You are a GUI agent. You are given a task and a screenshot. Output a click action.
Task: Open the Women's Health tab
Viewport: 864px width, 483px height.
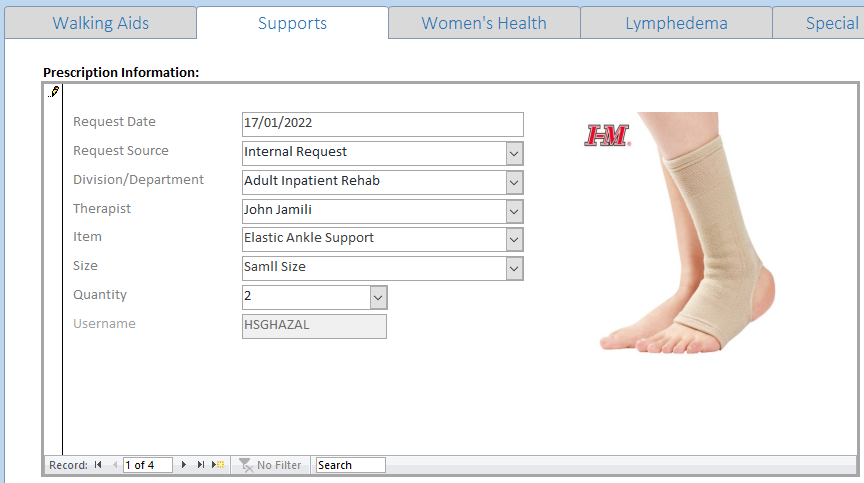point(484,23)
